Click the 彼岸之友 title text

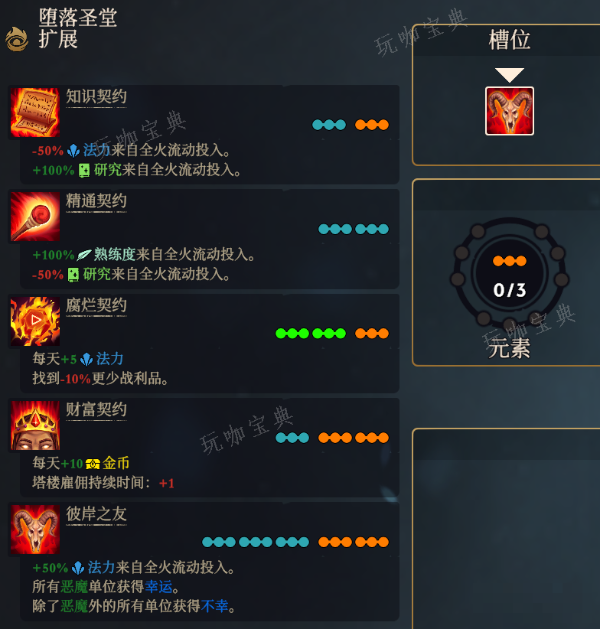[96, 513]
